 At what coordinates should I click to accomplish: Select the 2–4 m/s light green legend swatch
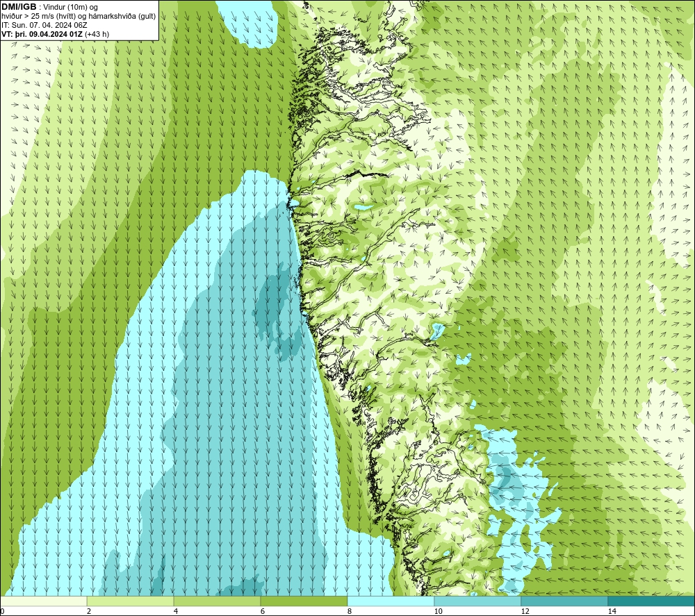click(x=131, y=601)
